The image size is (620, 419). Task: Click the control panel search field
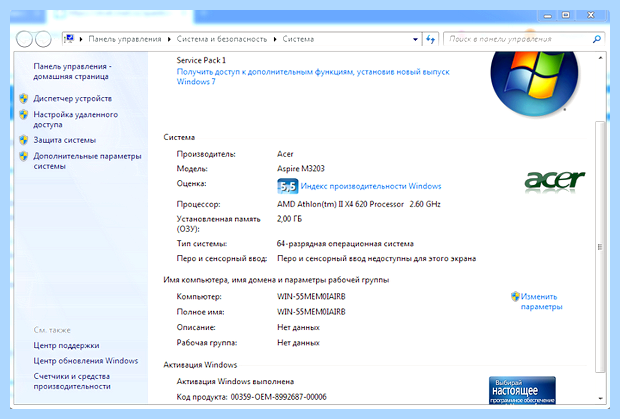518,39
